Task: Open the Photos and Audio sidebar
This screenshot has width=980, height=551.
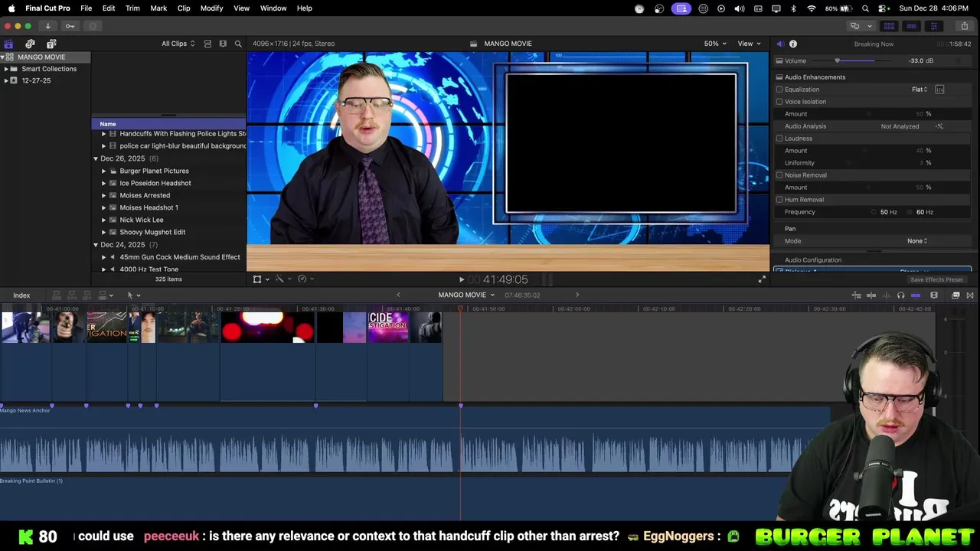Action: [30, 44]
